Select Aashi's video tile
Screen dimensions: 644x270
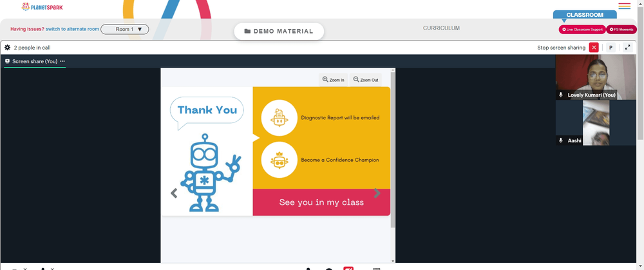(596, 123)
